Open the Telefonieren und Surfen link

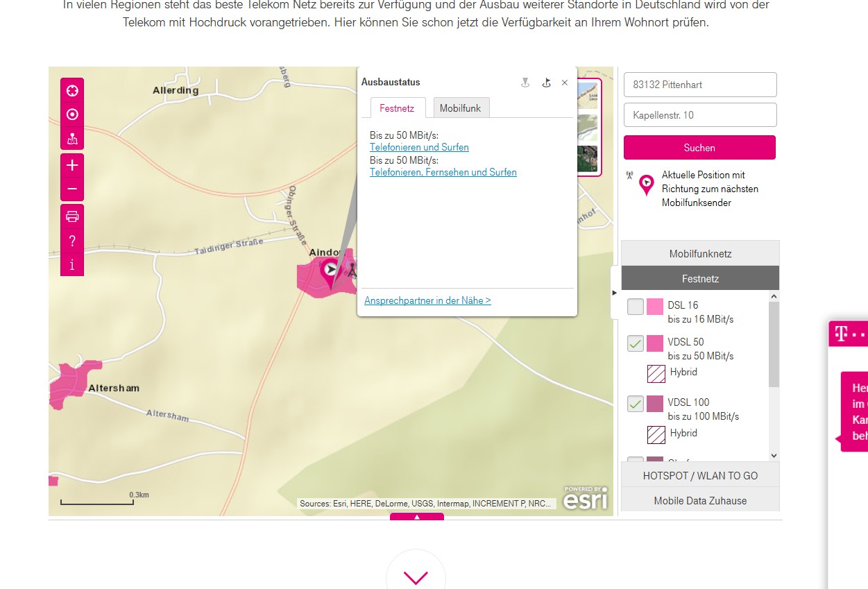click(x=419, y=147)
